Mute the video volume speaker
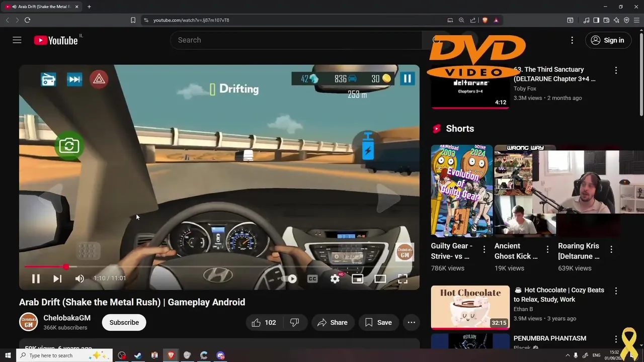This screenshot has height=362, width=644. [79, 279]
